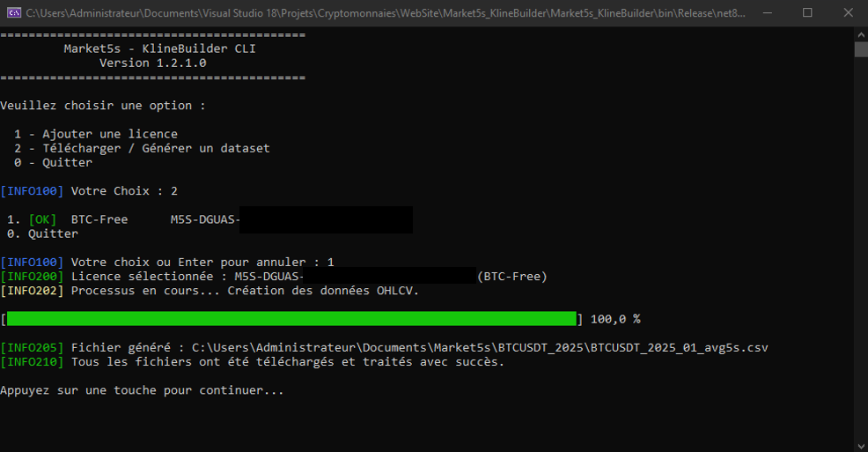Click the scrollbar down arrow
This screenshot has height=452, width=868.
click(861, 444)
